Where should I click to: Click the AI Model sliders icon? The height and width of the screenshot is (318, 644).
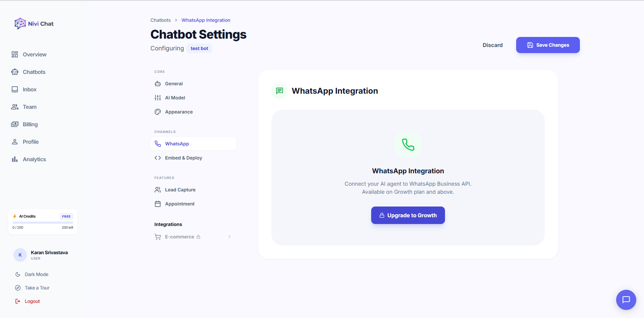coord(158,98)
